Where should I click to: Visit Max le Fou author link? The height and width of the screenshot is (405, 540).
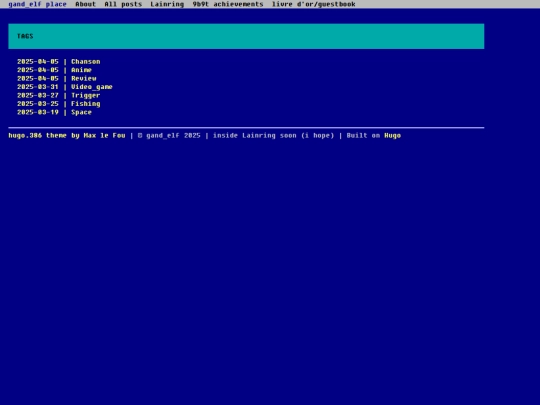click(104, 135)
